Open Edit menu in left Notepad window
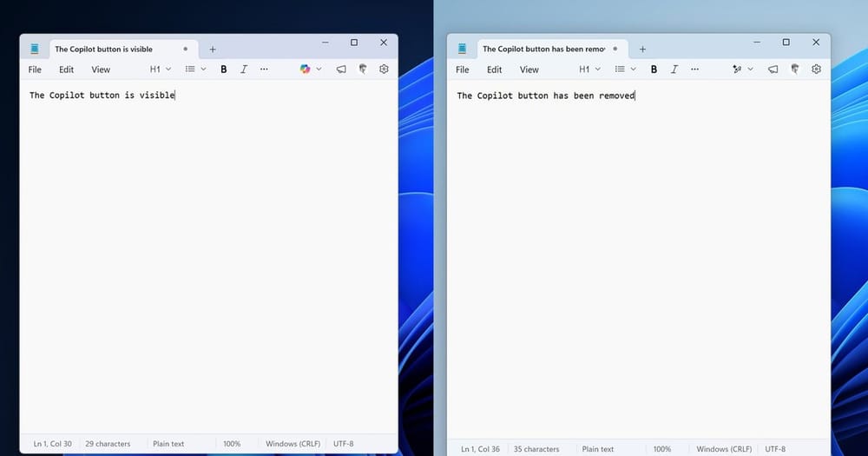 [67, 69]
